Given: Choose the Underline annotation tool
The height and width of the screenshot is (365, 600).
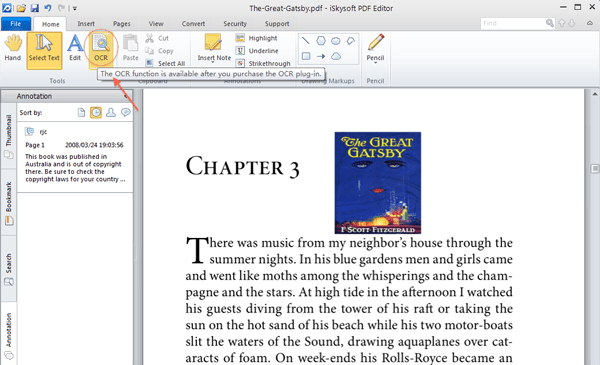Looking at the screenshot, I should [x=257, y=51].
